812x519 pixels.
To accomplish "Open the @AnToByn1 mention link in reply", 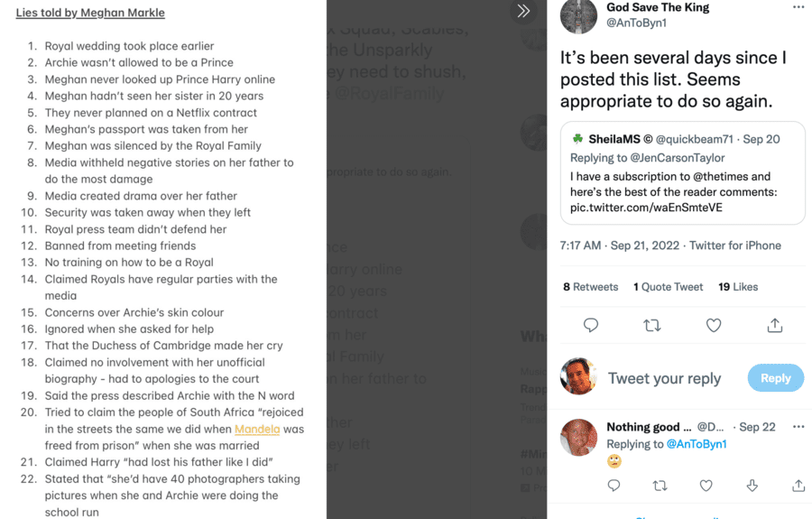I will pos(696,444).
